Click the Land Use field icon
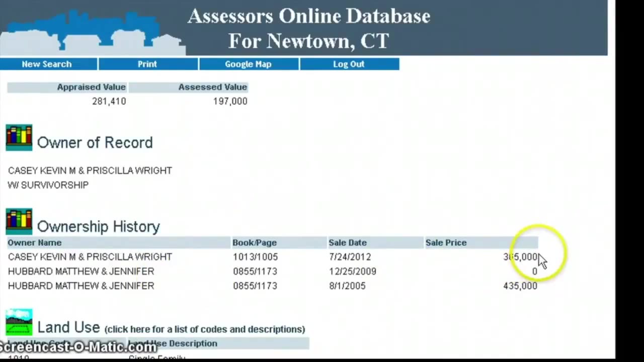The height and width of the screenshot is (362, 644). coord(19,322)
